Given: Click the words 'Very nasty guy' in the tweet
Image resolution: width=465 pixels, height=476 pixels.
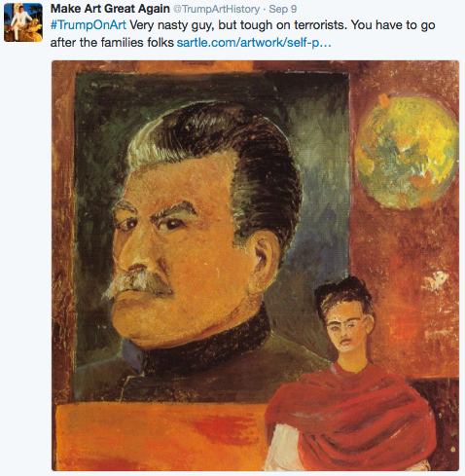Looking at the screenshot, I should [x=172, y=25].
